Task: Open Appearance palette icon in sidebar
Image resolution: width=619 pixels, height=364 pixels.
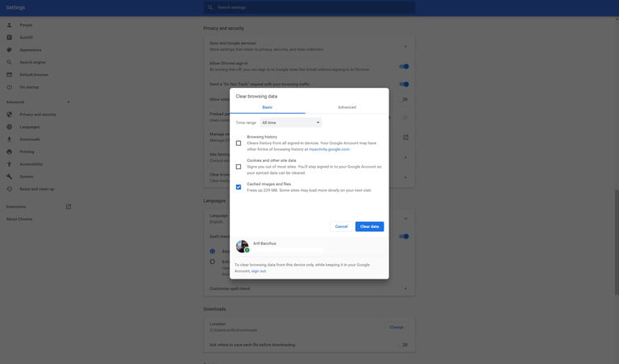Action: 9,50
